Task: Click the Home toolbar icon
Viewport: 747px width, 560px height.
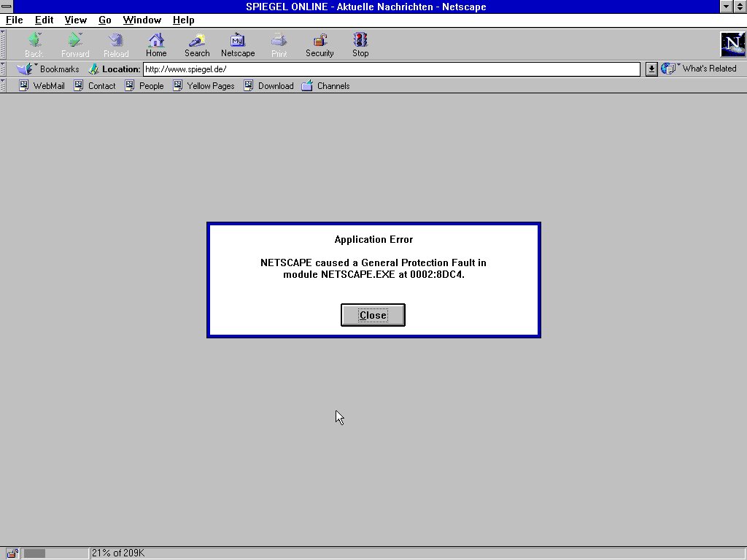Action: coord(155,44)
